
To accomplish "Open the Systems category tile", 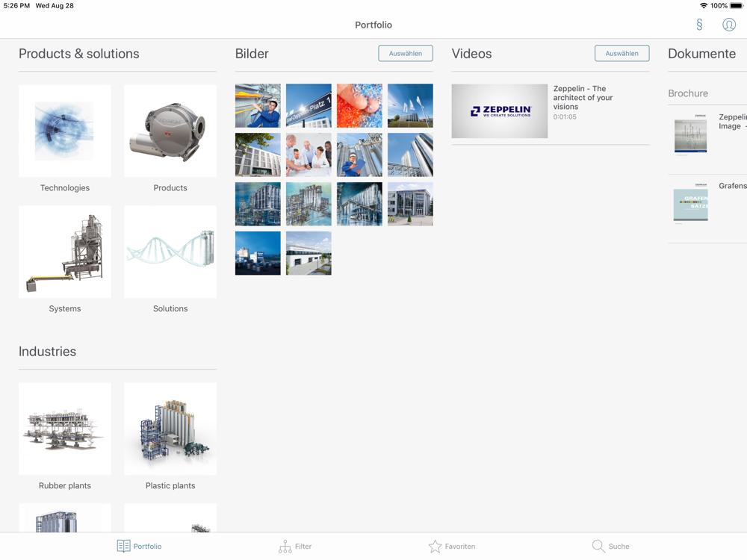I will pos(65,252).
